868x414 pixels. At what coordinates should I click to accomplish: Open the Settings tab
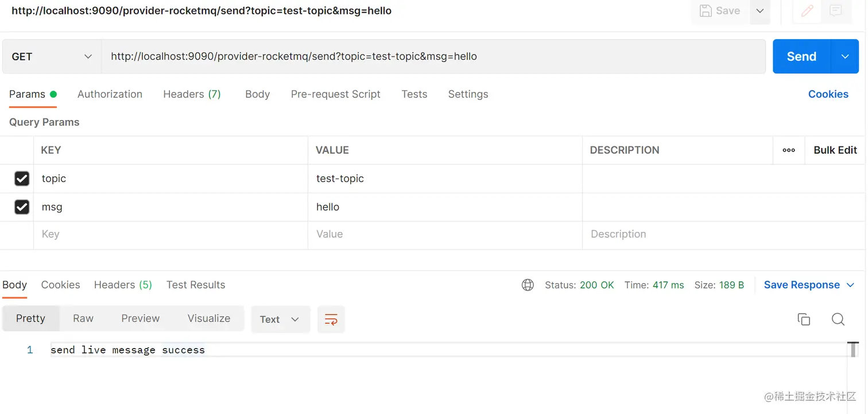tap(468, 94)
